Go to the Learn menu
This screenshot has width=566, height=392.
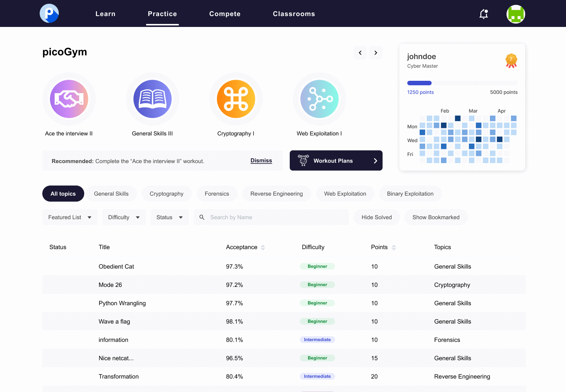tap(106, 14)
